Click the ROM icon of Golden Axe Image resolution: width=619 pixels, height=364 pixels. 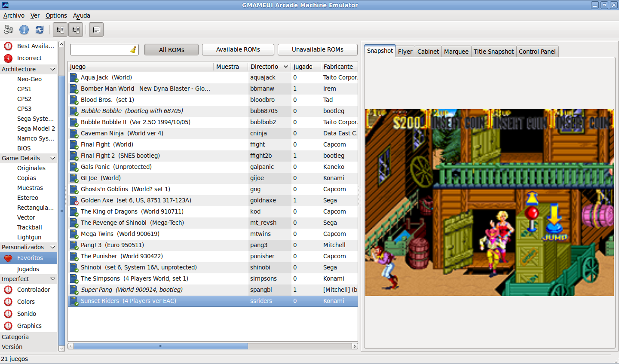coord(74,201)
